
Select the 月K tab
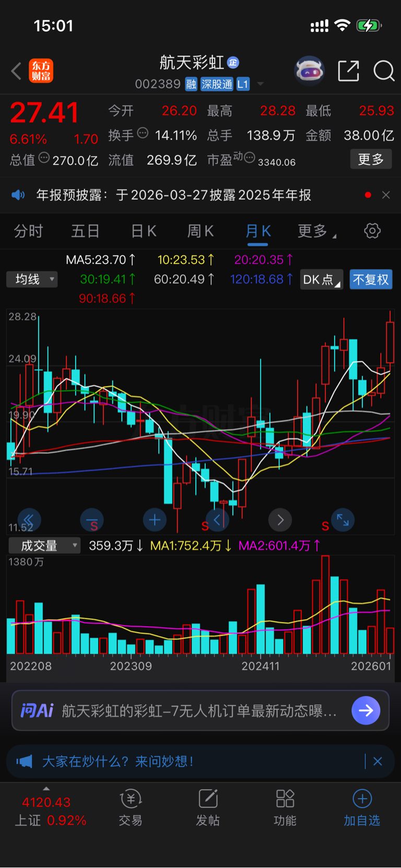pyautogui.click(x=258, y=231)
